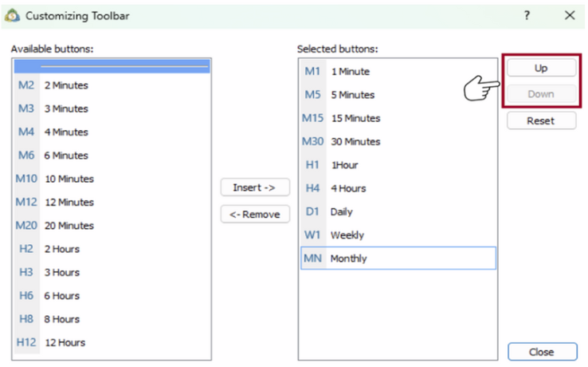
Task: Select the D1 Daily icon
Action: coord(312,211)
